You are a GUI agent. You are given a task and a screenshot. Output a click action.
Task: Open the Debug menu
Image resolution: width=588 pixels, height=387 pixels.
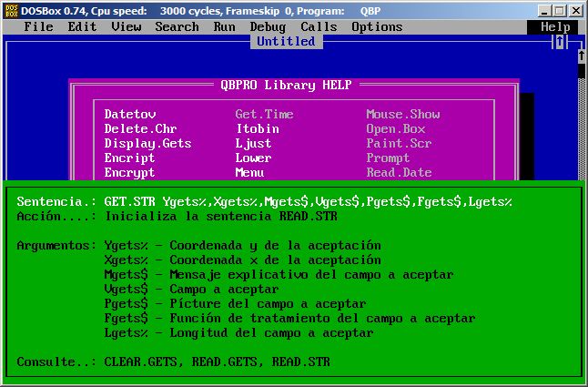pos(268,27)
